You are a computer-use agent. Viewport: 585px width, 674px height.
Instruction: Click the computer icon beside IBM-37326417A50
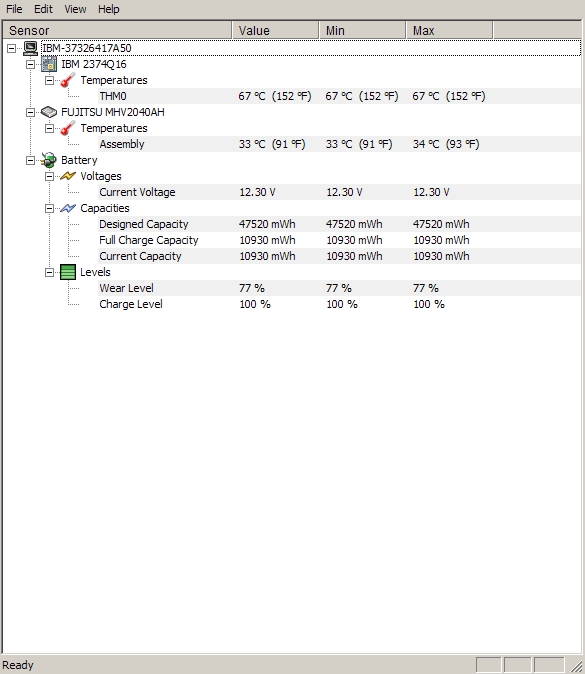pyautogui.click(x=30, y=48)
